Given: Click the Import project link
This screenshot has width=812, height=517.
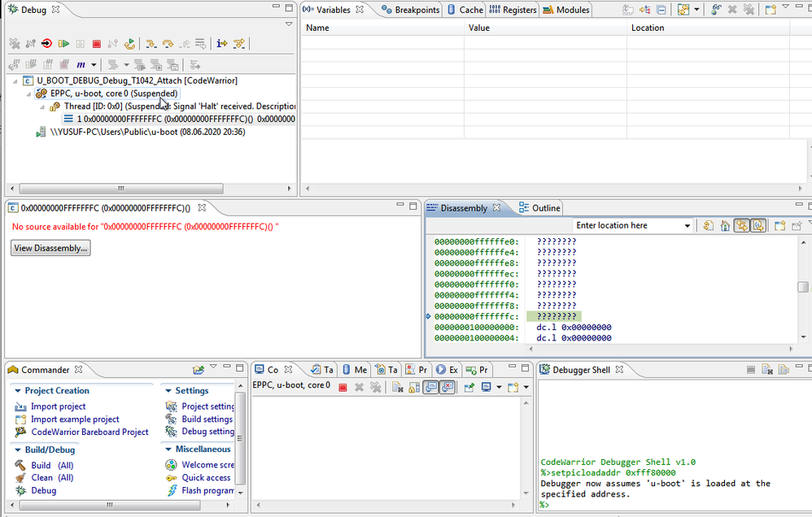Looking at the screenshot, I should coord(58,406).
